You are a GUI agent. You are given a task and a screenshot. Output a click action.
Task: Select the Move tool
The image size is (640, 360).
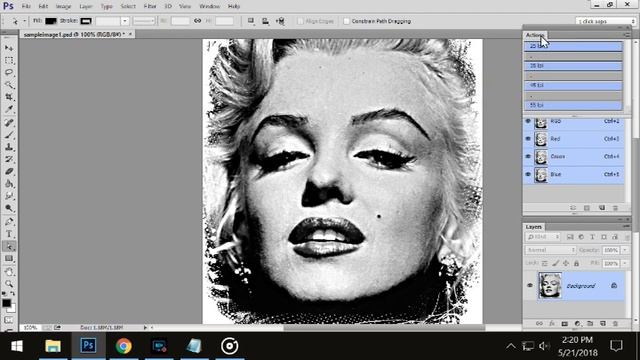click(9, 48)
